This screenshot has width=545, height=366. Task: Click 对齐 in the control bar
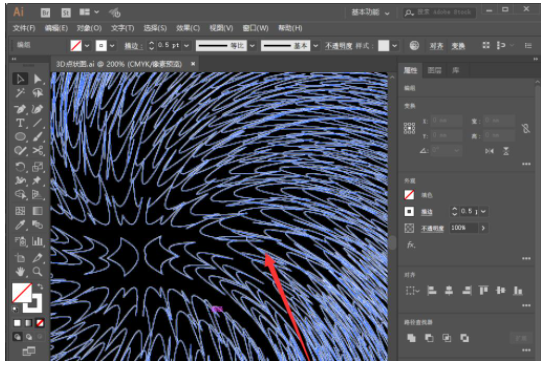click(436, 46)
